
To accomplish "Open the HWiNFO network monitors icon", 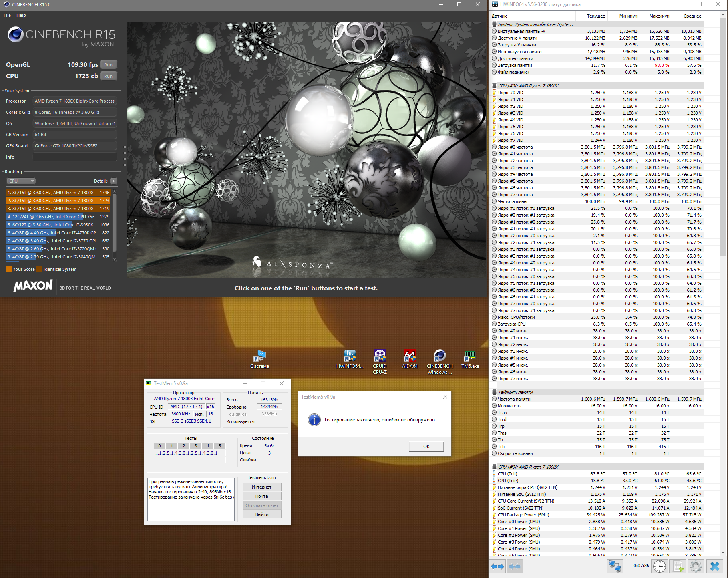I will [615, 566].
